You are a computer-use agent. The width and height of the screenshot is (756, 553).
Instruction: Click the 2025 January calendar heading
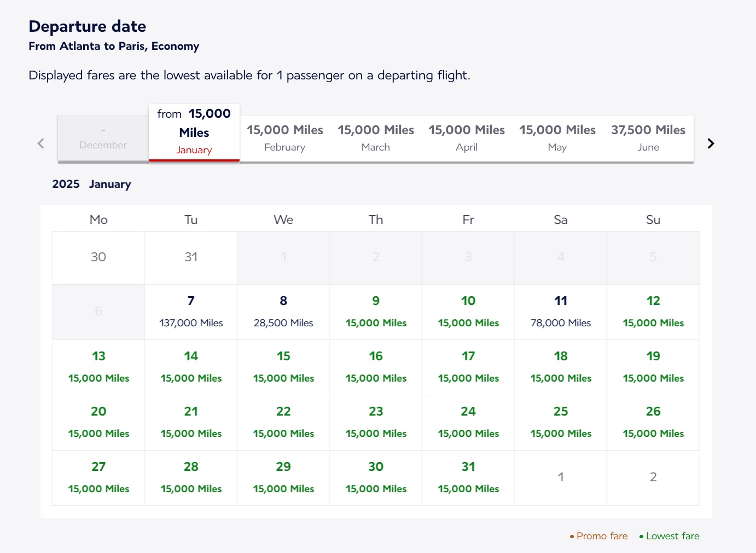point(91,184)
